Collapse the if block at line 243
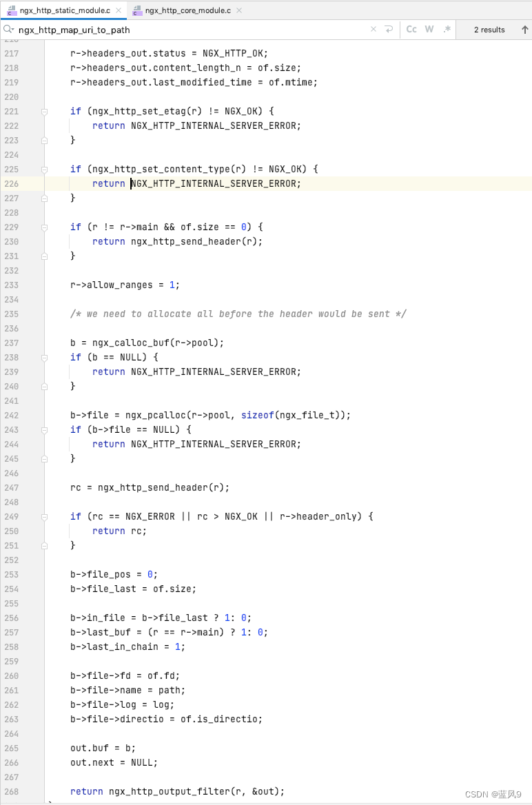This screenshot has width=532, height=805. click(x=44, y=429)
